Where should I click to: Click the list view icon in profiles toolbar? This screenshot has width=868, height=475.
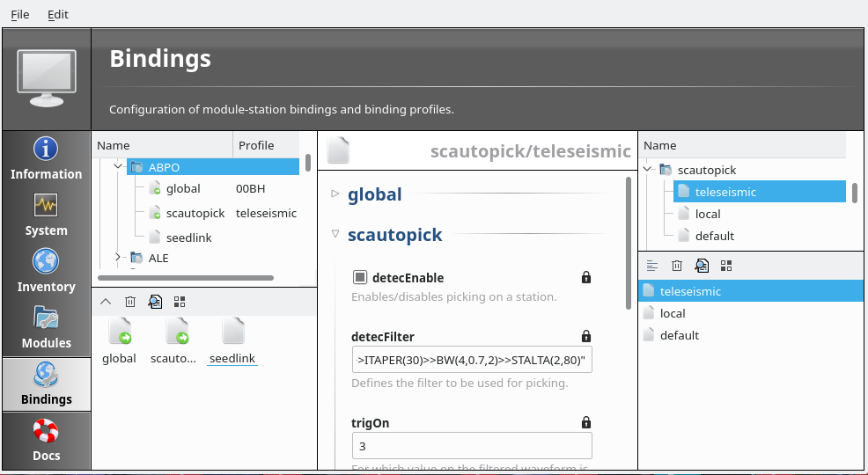click(x=652, y=266)
